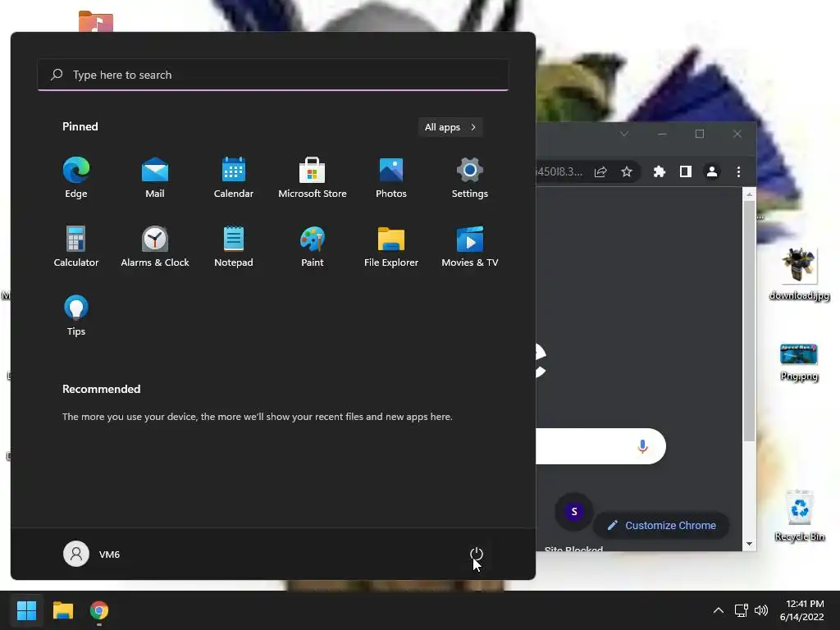Click the Chrome scrollbar up arrow
The height and width of the screenshot is (630, 840).
pyautogui.click(x=749, y=194)
